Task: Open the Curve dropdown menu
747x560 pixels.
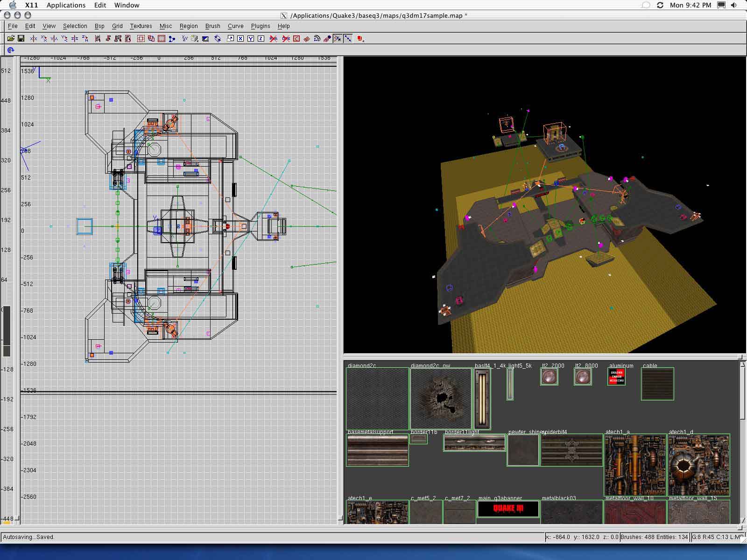Action: pos(235,26)
